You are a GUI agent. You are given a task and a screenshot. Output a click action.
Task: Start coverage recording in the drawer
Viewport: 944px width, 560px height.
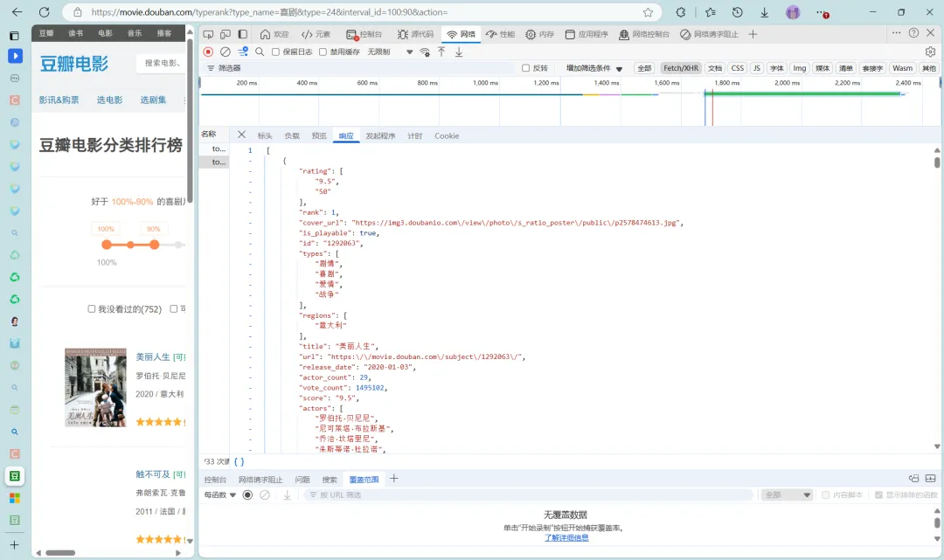pyautogui.click(x=247, y=494)
